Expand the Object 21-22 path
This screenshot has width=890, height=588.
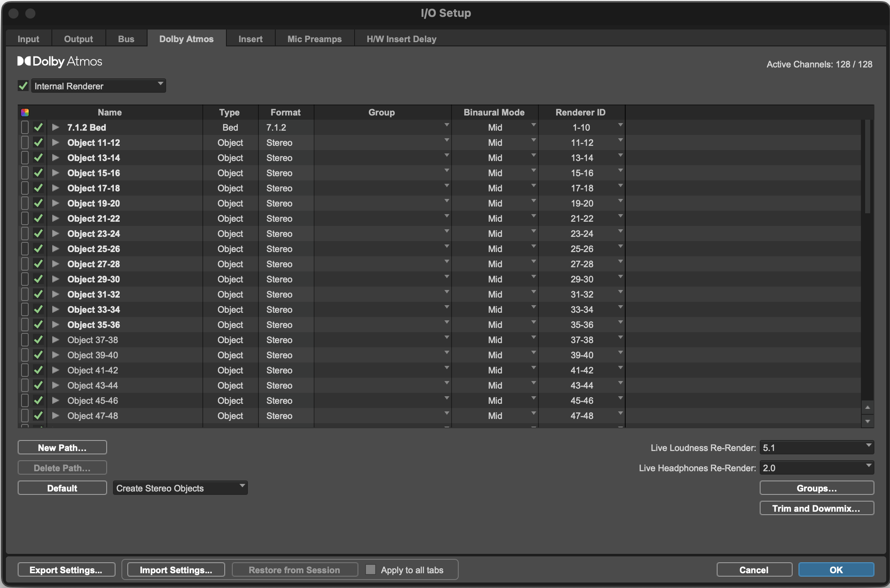[x=55, y=218]
